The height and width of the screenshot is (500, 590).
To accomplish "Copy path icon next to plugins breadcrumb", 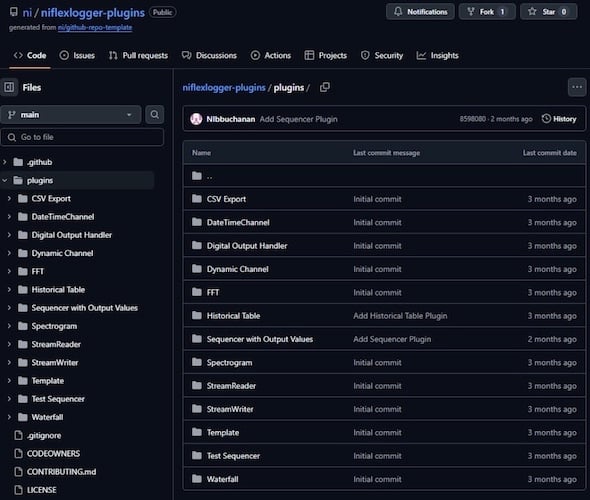I will coord(325,88).
